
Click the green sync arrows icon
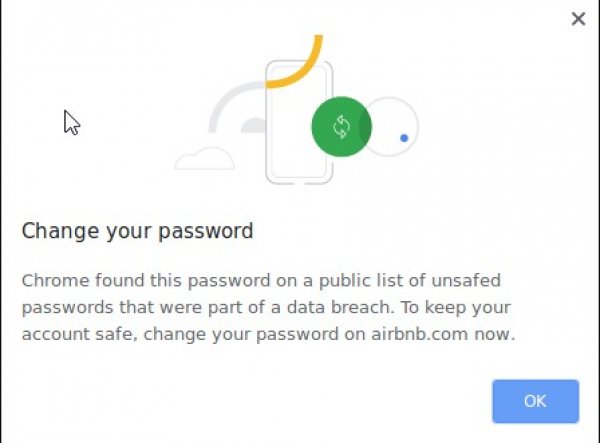click(341, 127)
